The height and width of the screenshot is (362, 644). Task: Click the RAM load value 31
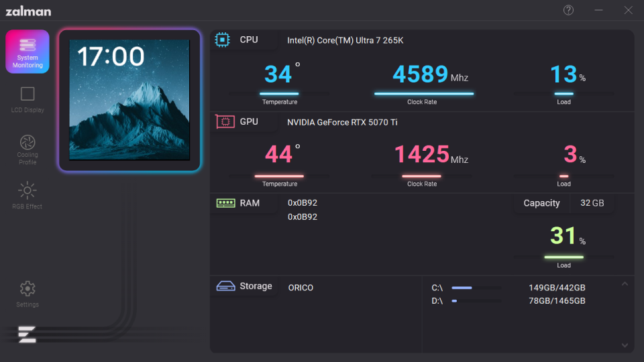[563, 236]
